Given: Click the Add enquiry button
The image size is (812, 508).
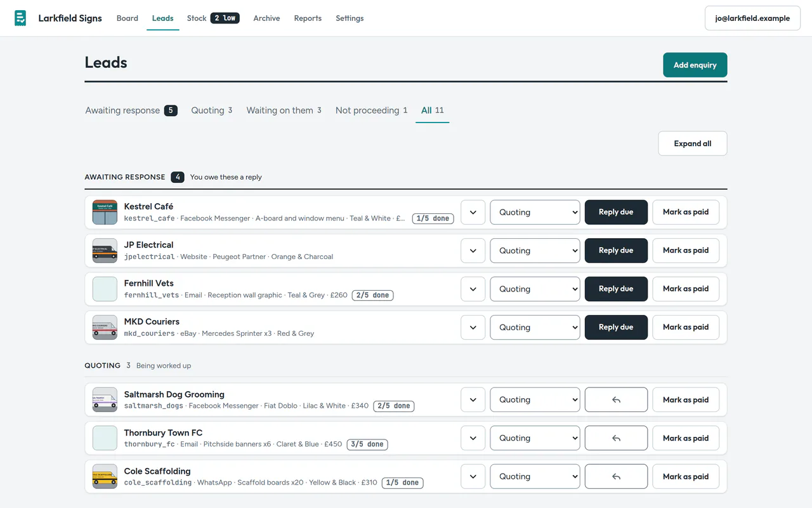Looking at the screenshot, I should (695, 65).
